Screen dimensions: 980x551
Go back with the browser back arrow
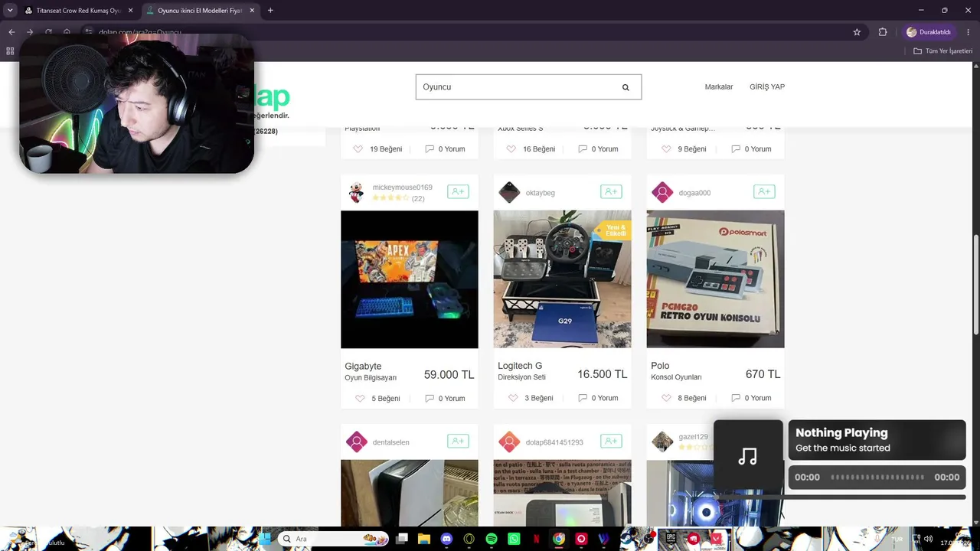[11, 32]
